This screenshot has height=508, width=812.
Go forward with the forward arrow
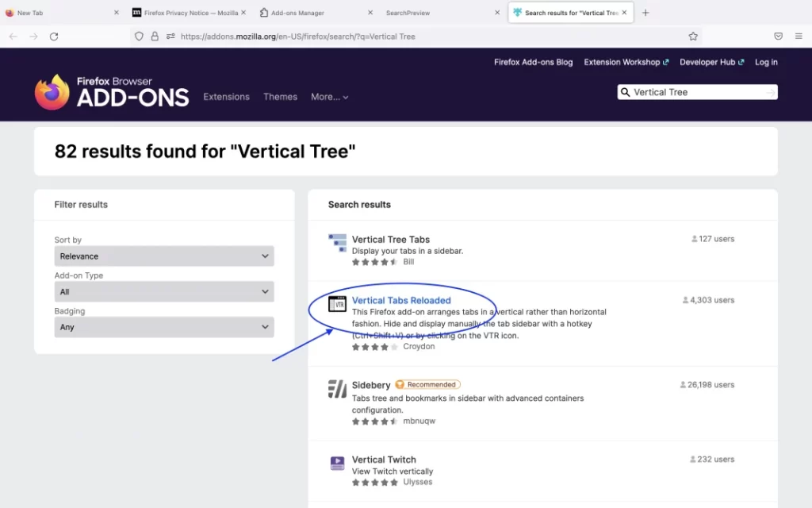(33, 37)
